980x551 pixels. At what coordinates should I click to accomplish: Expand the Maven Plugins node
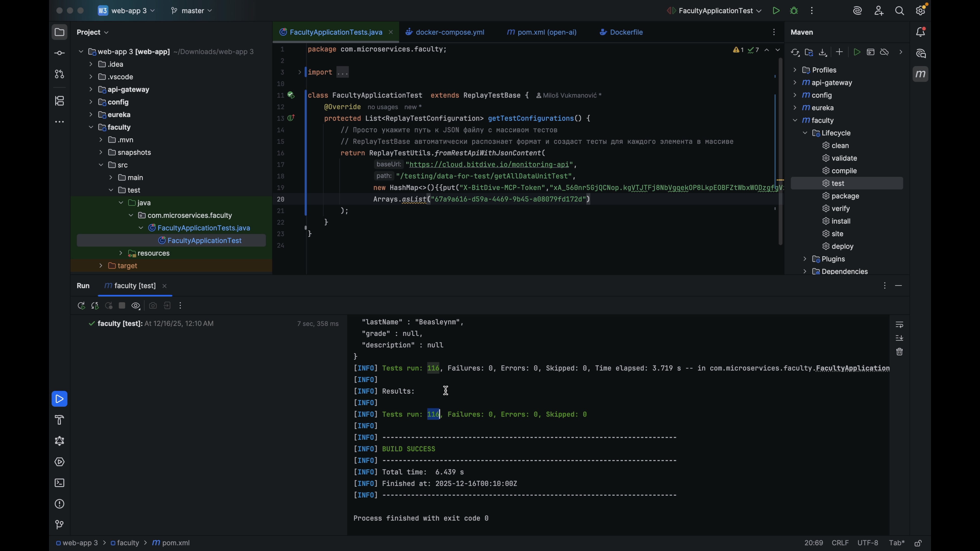coord(805,259)
